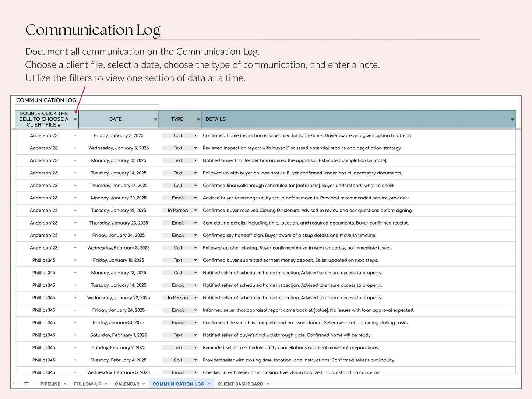
Task: Select details 'Confirmed home inspection is scheduled' cell
Action: pyautogui.click(x=359, y=135)
